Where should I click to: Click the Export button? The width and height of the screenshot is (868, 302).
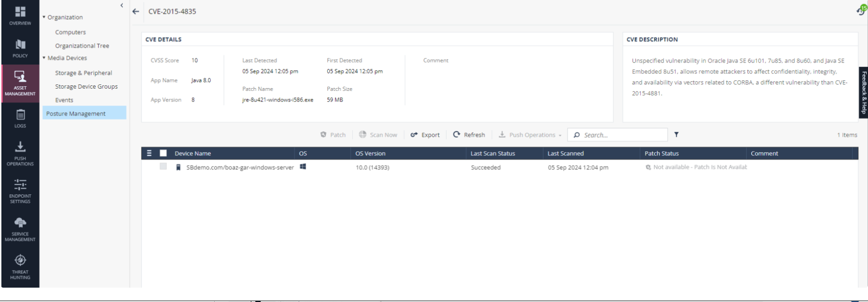point(425,135)
